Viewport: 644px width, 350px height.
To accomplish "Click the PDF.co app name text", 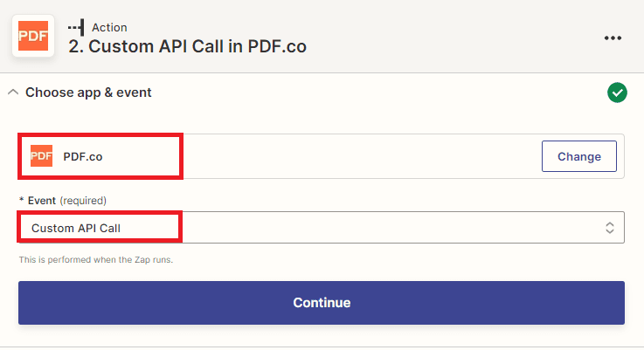I will (83, 156).
